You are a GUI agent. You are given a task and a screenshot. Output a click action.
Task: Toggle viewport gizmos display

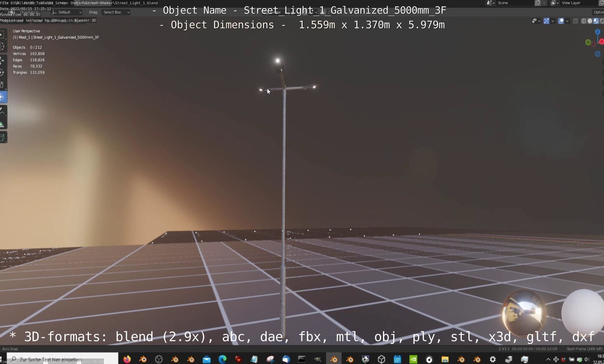point(546,21)
